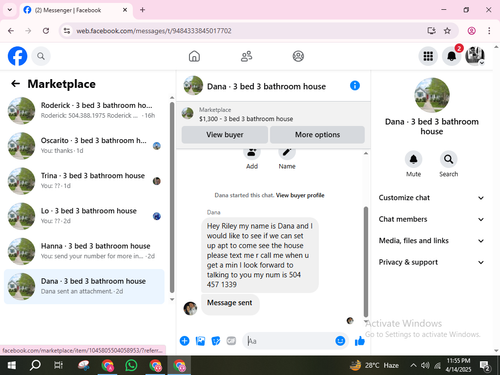This screenshot has height=375, width=500.
Task: Click the sender avatar beside Message sent
Action: pyautogui.click(x=190, y=308)
